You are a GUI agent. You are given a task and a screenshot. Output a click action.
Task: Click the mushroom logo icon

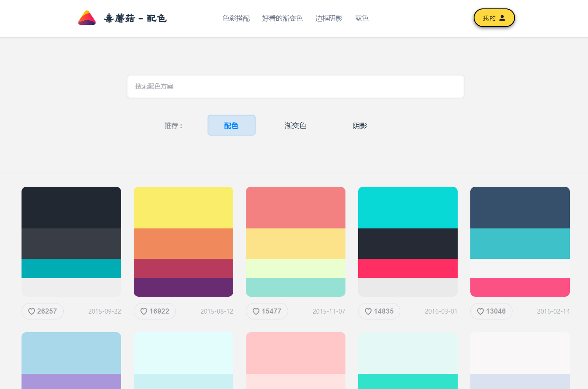pyautogui.click(x=87, y=18)
